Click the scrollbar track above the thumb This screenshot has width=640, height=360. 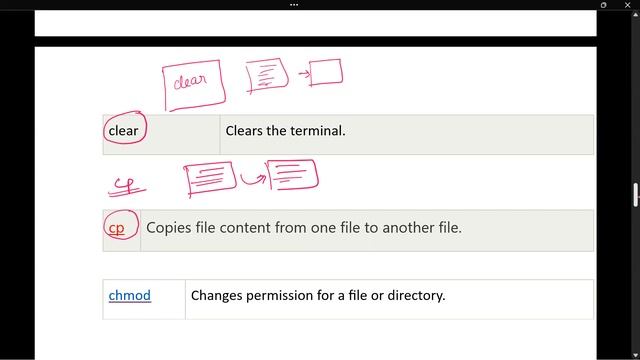tap(636, 100)
